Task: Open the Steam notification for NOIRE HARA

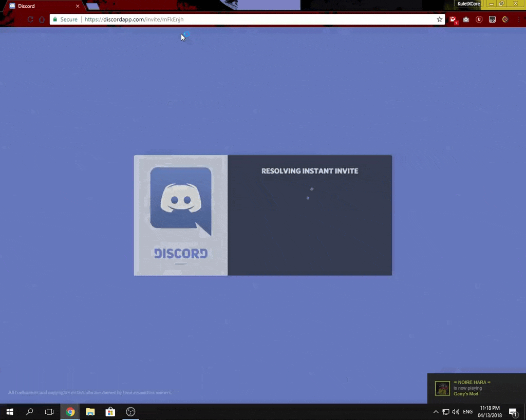Action: tap(476, 388)
